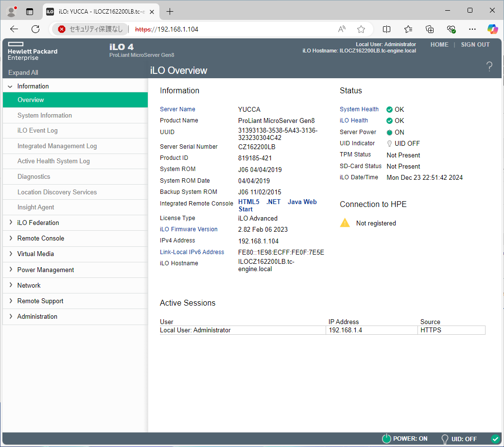Image resolution: width=504 pixels, height=447 pixels.
Task: Launch the Java Web Start console
Action: coord(278,206)
